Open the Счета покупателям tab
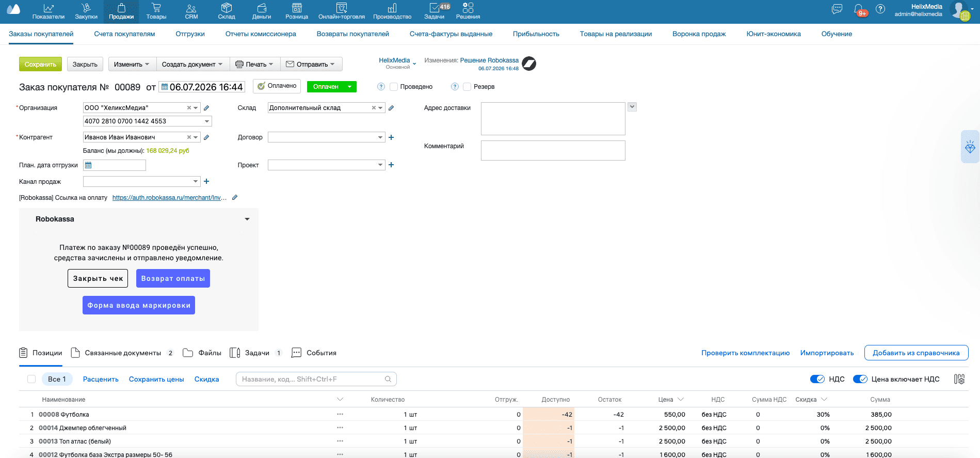The image size is (980, 458). (x=124, y=34)
